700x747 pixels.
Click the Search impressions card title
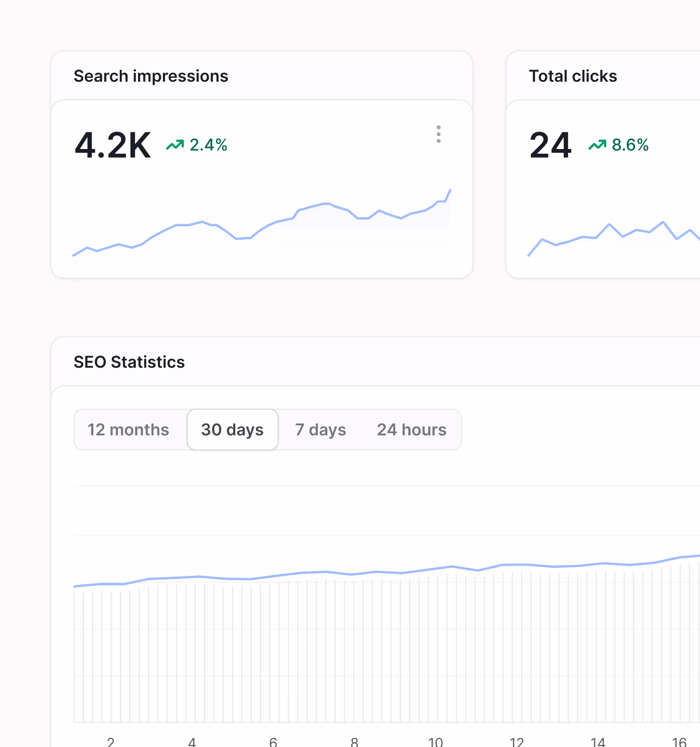pyautogui.click(x=151, y=76)
